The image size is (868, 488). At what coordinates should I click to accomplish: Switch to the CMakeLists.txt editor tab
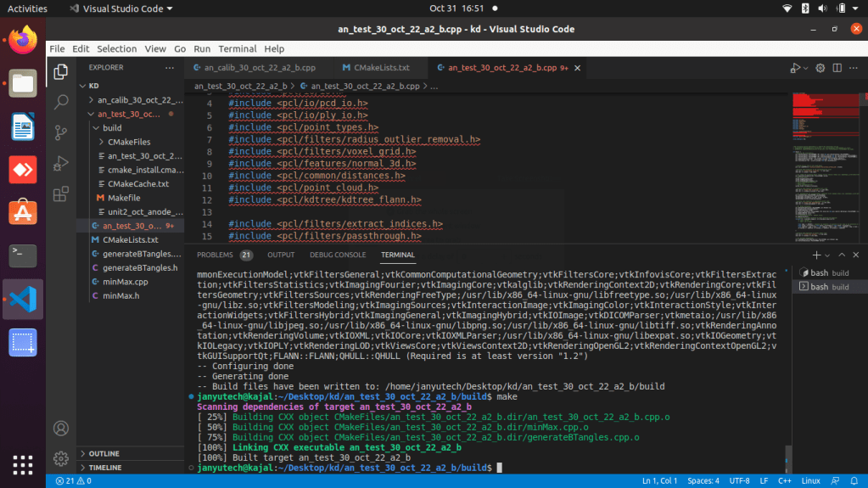tap(375, 68)
